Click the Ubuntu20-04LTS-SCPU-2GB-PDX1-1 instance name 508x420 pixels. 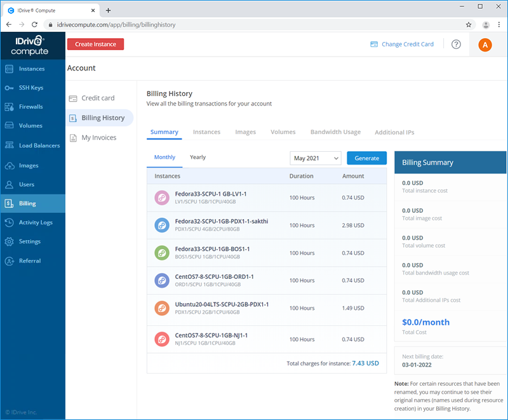pos(222,304)
